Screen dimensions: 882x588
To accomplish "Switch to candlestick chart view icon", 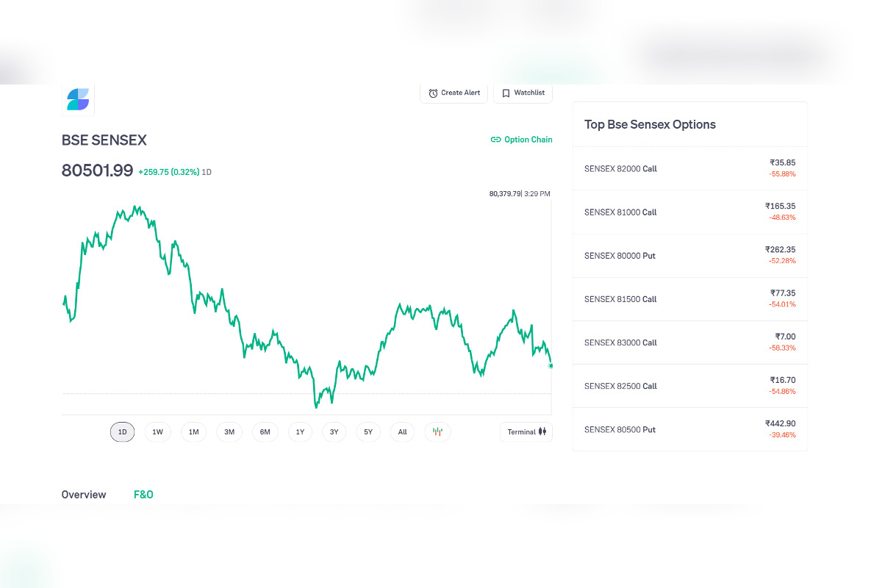I will tap(437, 432).
